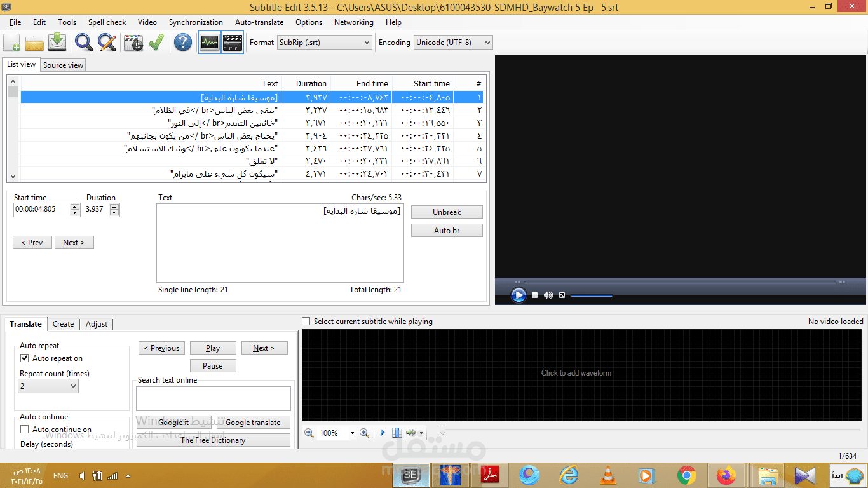Open Firefox from the taskbar
This screenshot has width=868, height=488.
click(x=726, y=475)
